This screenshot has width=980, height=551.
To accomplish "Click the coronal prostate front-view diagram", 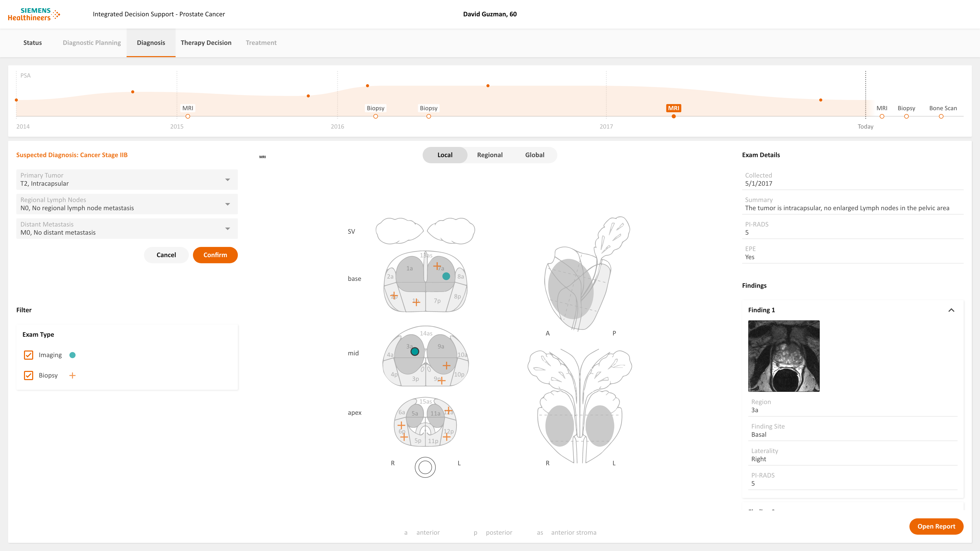I will point(579,406).
